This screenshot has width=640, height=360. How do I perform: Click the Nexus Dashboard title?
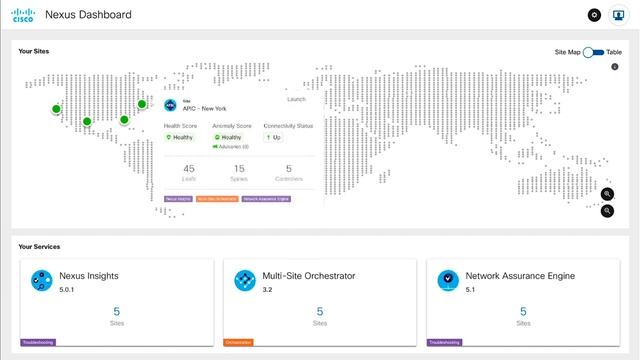89,15
